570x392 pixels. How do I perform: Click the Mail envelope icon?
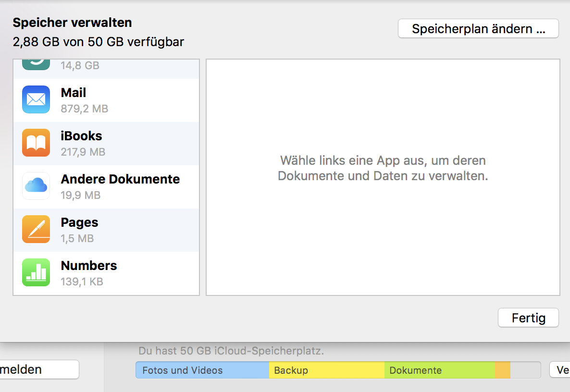[x=36, y=99]
